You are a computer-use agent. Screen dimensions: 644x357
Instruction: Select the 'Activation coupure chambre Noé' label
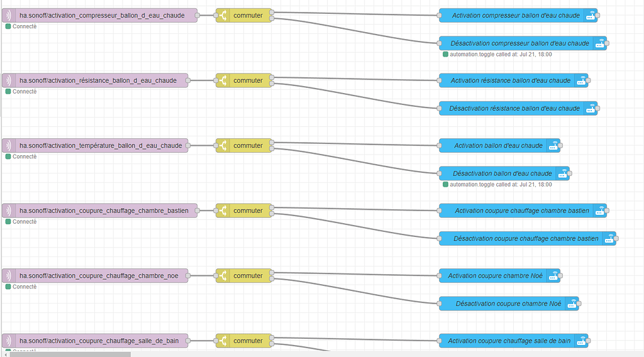point(495,276)
